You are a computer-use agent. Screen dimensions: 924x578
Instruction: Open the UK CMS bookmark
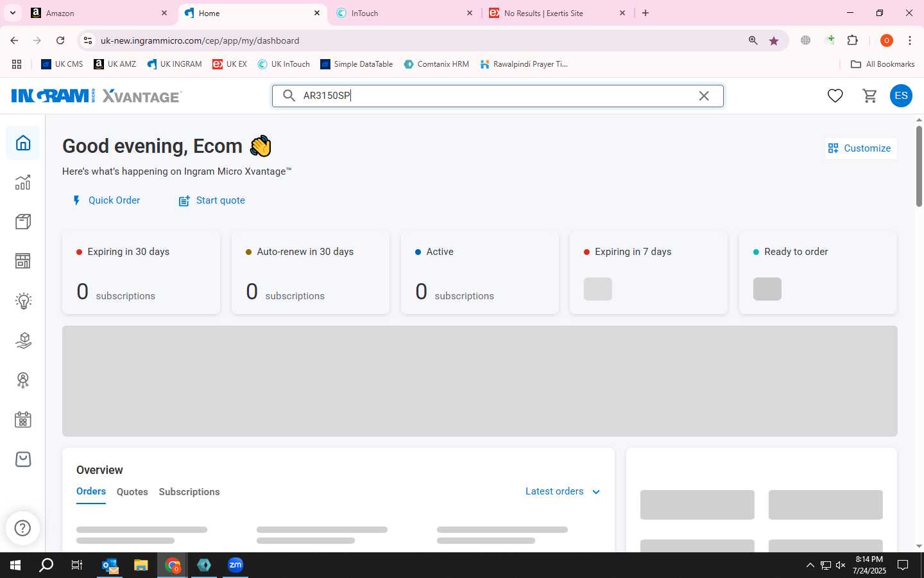coord(62,64)
